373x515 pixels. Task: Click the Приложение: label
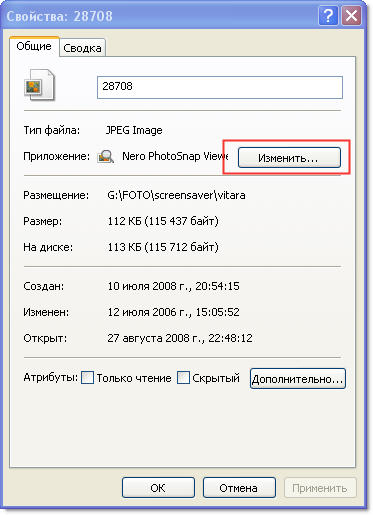click(57, 156)
